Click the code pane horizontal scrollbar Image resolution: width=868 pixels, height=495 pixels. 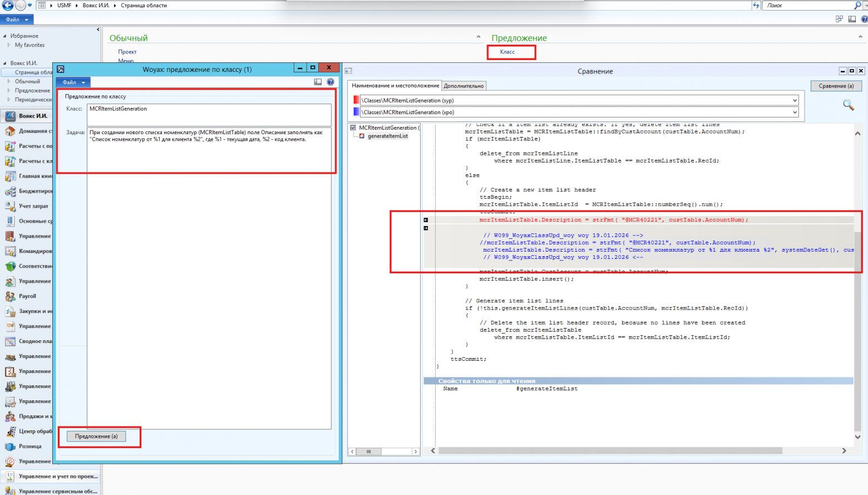click(610, 450)
